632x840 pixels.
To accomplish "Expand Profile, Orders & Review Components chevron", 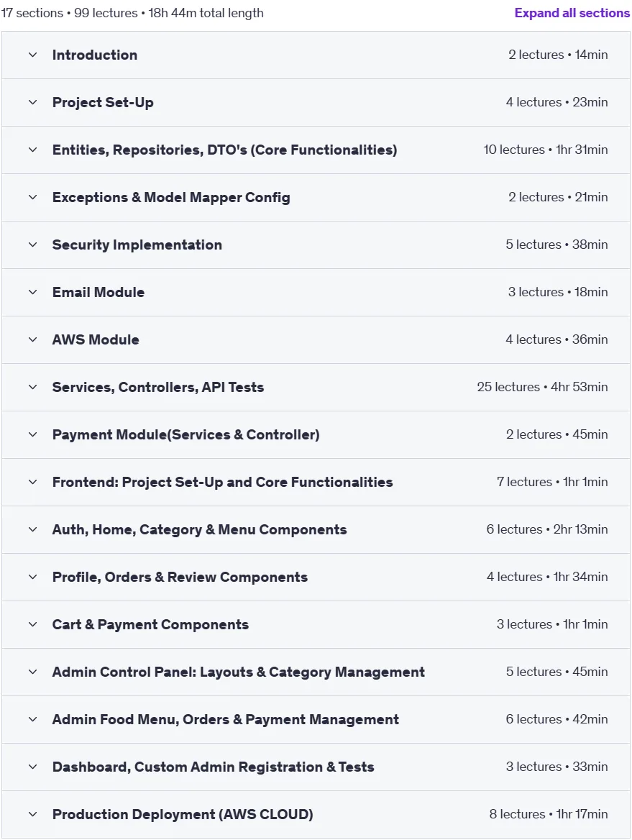I will (32, 577).
